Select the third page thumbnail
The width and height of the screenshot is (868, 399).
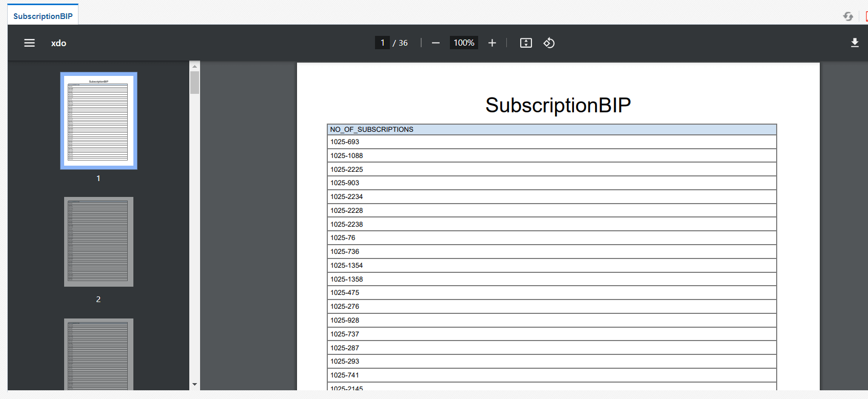click(98, 354)
